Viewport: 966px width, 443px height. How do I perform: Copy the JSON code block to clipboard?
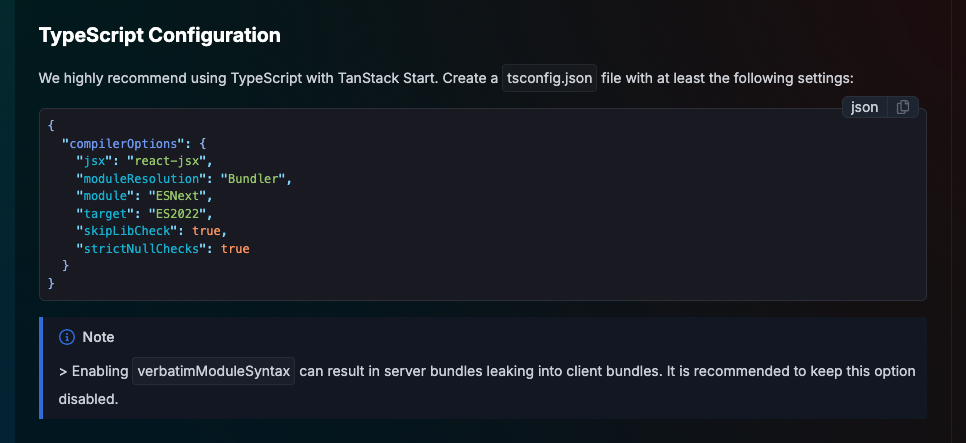point(903,107)
